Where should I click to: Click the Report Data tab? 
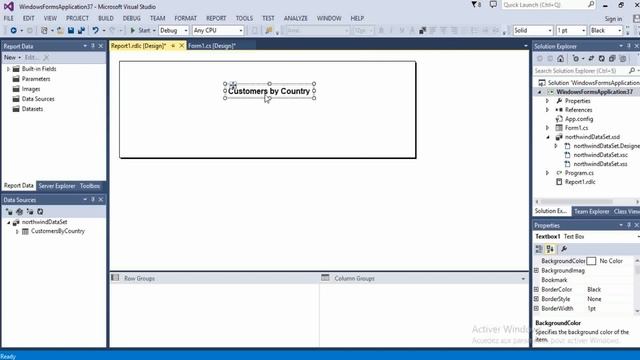tap(19, 186)
